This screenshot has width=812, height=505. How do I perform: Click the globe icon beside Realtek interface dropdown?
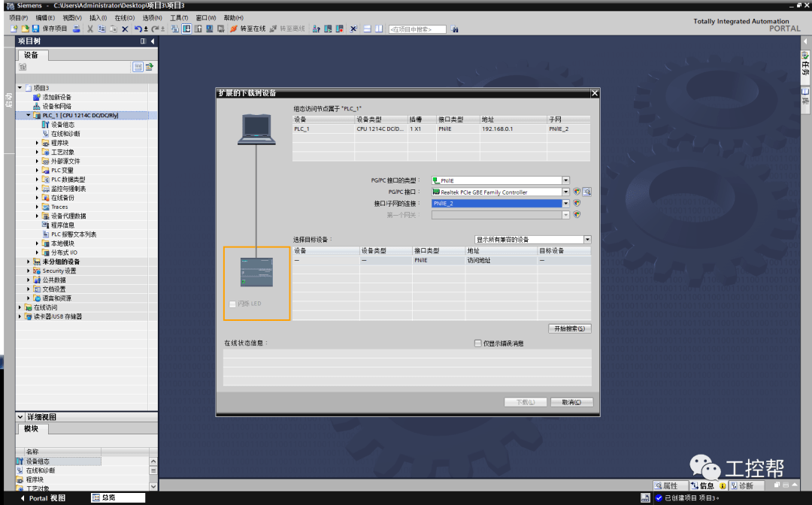577,192
